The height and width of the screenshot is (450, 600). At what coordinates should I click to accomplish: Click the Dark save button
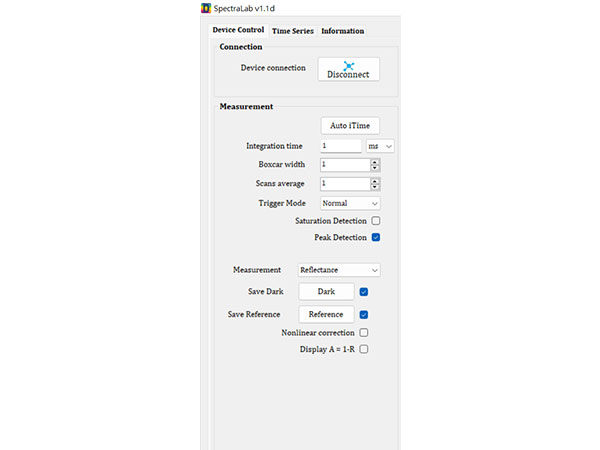[326, 292]
